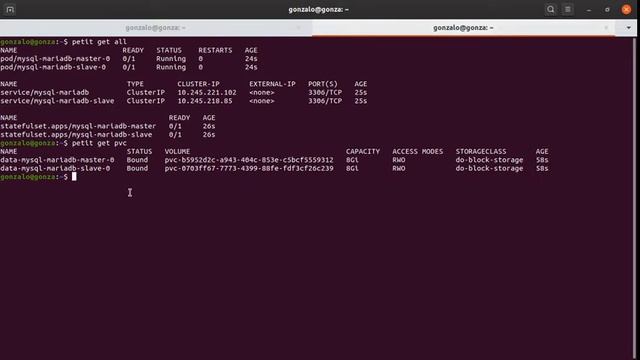Click the ACCESS MODES column header

point(418,151)
